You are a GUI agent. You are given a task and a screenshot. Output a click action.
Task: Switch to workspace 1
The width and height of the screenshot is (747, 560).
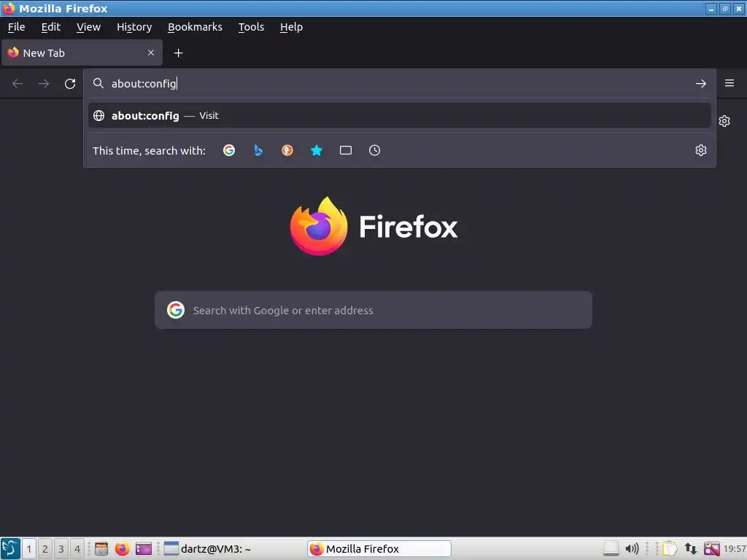coord(29,548)
